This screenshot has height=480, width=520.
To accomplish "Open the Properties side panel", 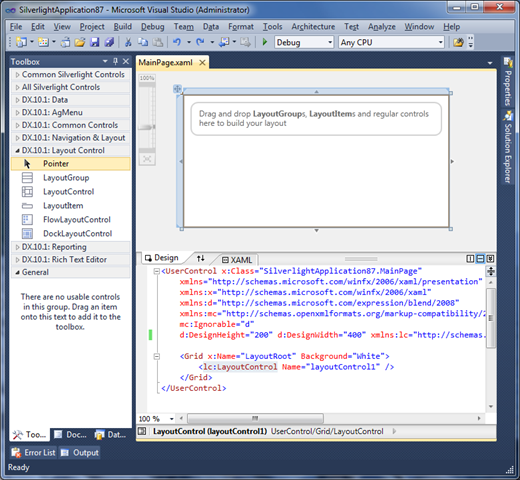I will point(508,82).
